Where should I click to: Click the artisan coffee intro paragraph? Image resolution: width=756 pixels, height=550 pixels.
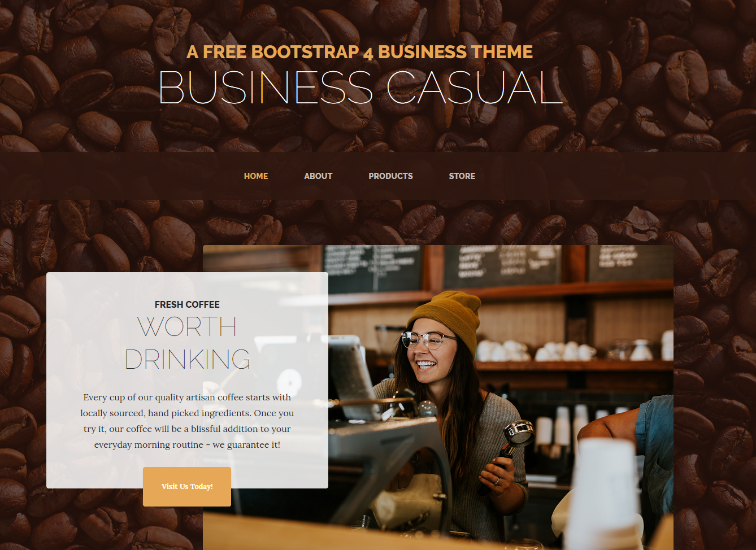(187, 421)
